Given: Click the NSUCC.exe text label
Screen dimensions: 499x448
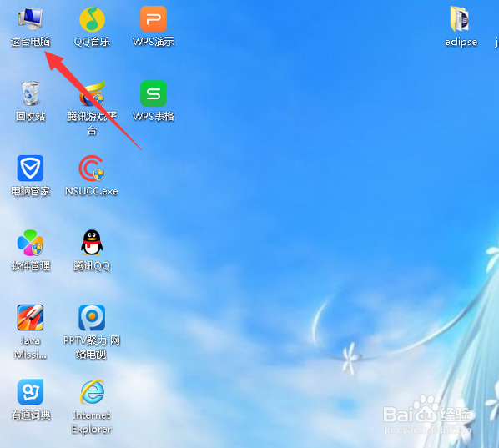Looking at the screenshot, I should pyautogui.click(x=92, y=191).
